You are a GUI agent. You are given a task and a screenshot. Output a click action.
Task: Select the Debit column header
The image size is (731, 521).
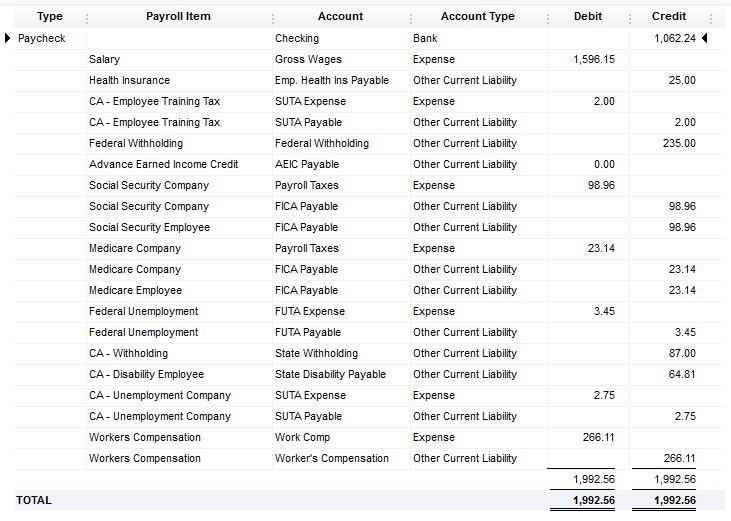[x=588, y=17]
